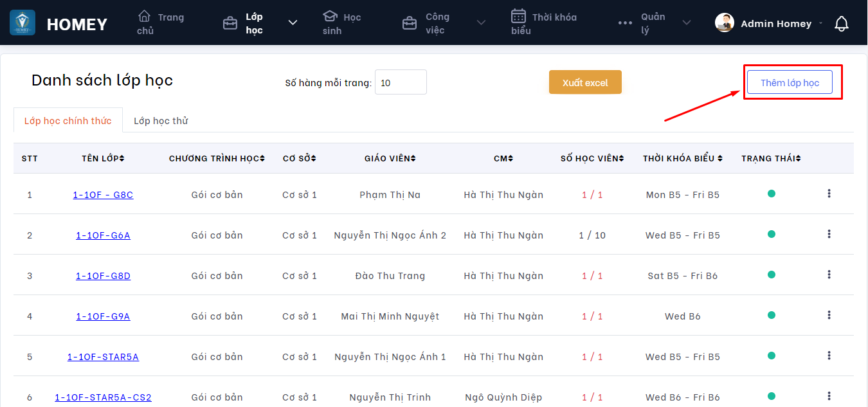Select the Lớp học chính thức tab
This screenshot has width=868, height=407.
(68, 121)
